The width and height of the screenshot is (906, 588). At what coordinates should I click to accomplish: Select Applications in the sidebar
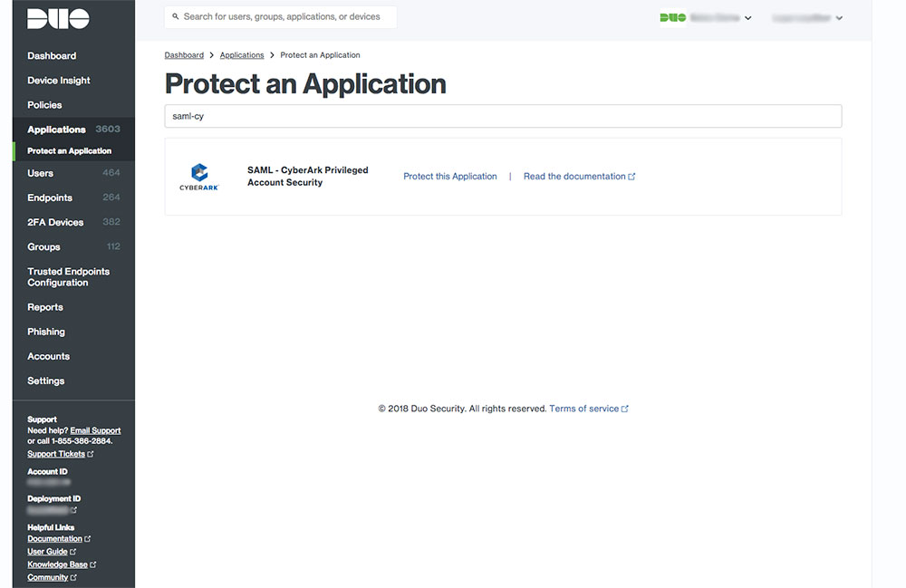click(56, 130)
